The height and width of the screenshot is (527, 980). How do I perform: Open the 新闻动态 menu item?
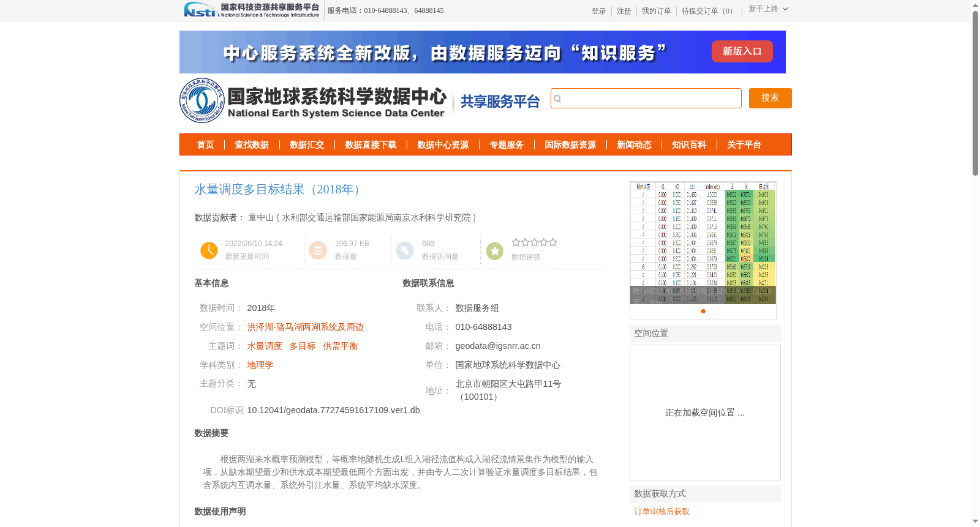(634, 145)
